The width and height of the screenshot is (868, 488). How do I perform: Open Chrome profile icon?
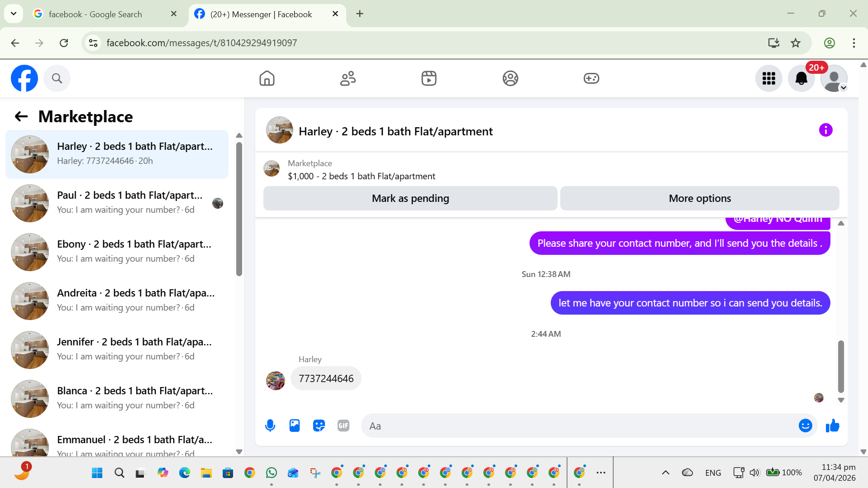830,43
